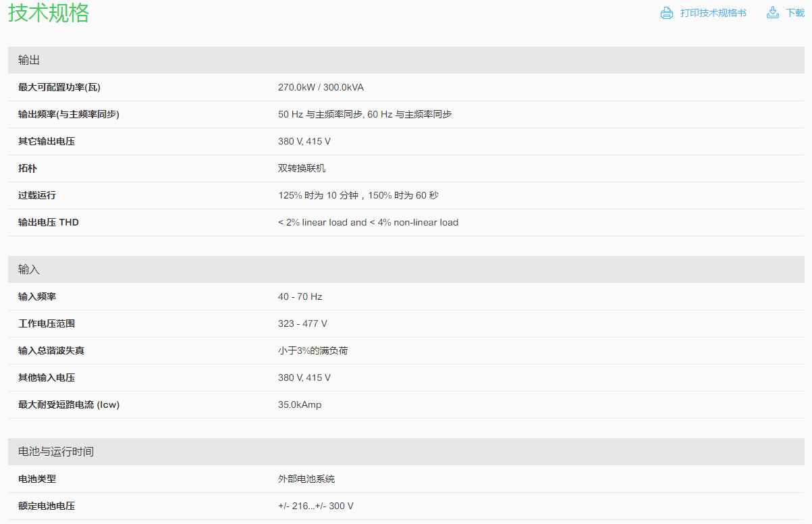Click the printer icon
Screen dimensions: 812x524
coord(667,13)
